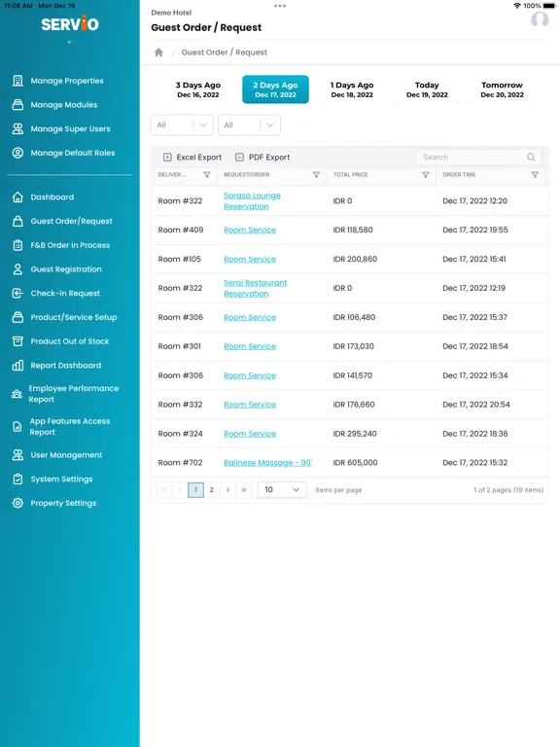560x747 pixels.
Task: Click the three dots at top center
Action: pos(280,6)
